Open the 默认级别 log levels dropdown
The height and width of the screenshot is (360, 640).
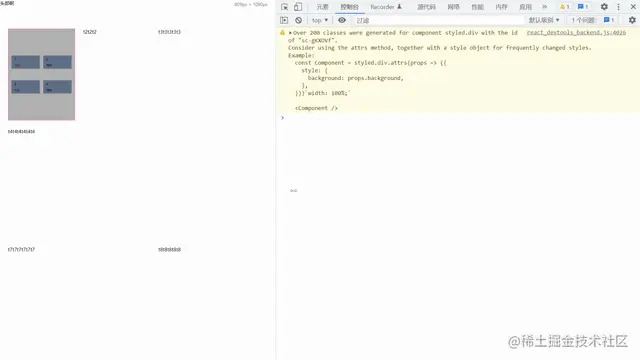(544, 20)
